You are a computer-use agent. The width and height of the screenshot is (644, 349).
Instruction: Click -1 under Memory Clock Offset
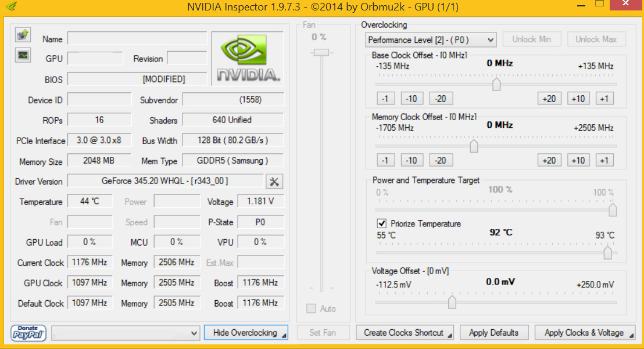(x=385, y=160)
